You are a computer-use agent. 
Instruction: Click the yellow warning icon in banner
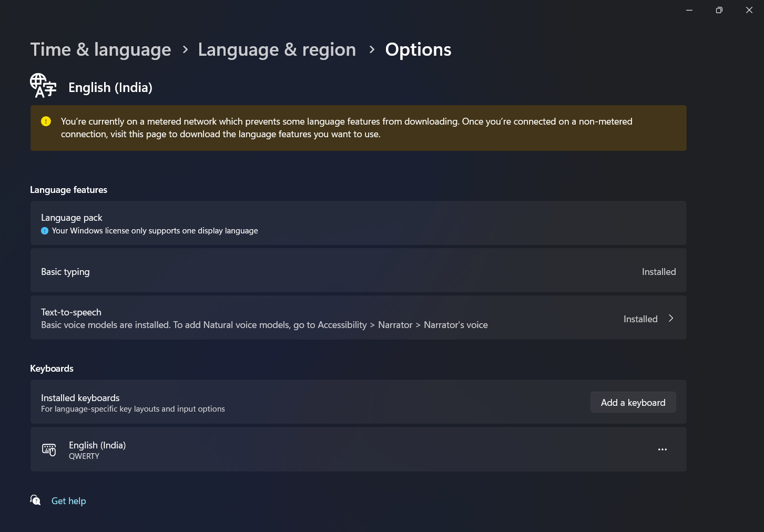point(46,121)
